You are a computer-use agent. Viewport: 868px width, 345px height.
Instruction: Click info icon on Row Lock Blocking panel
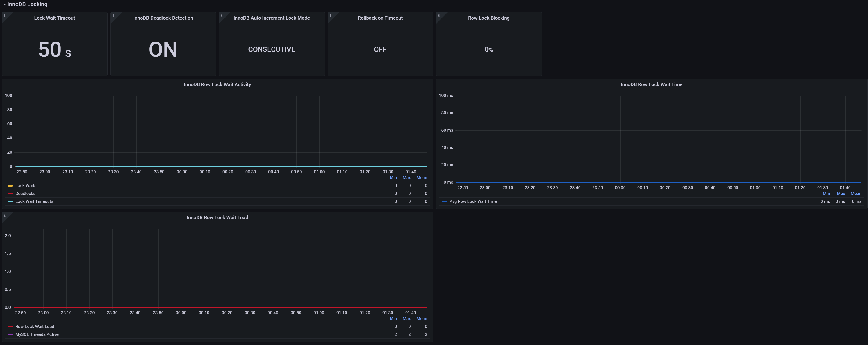click(439, 16)
